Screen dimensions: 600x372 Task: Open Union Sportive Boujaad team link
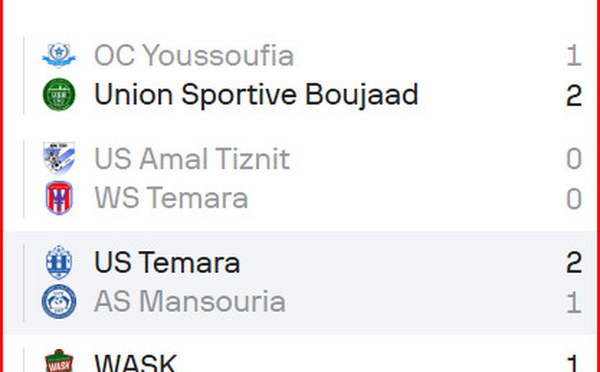click(256, 95)
